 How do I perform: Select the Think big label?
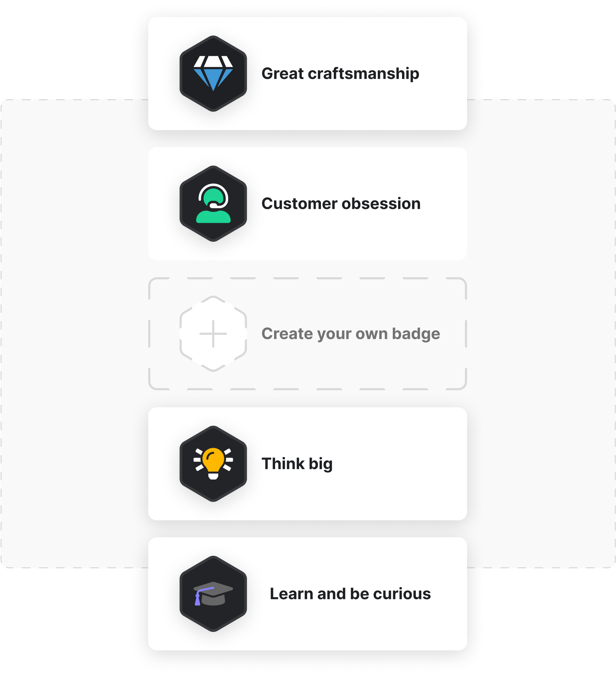pos(297,464)
